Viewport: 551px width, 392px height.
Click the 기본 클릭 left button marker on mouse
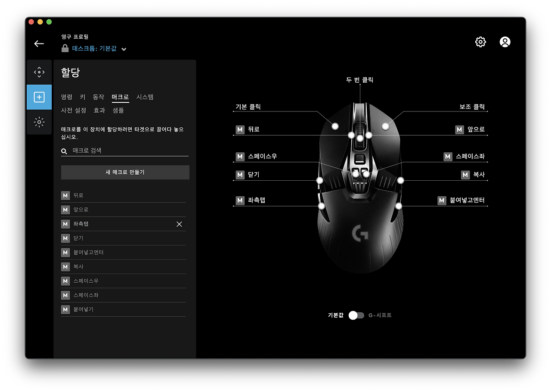(335, 126)
